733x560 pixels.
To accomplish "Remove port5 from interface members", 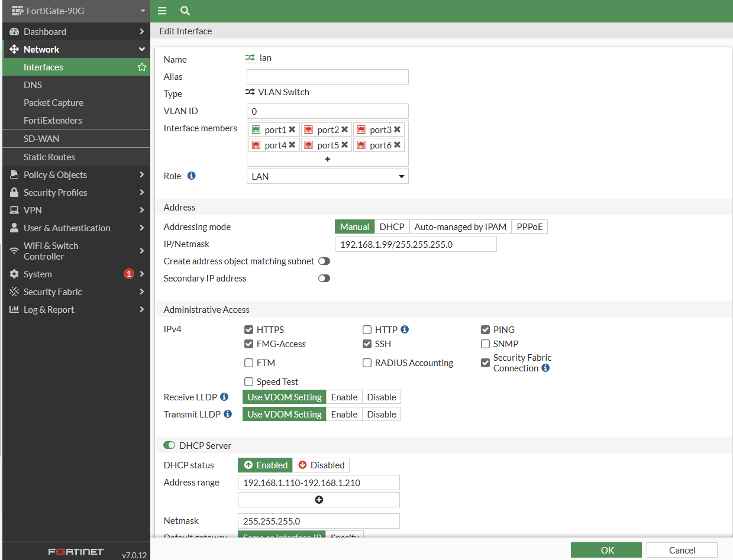I will click(x=344, y=145).
